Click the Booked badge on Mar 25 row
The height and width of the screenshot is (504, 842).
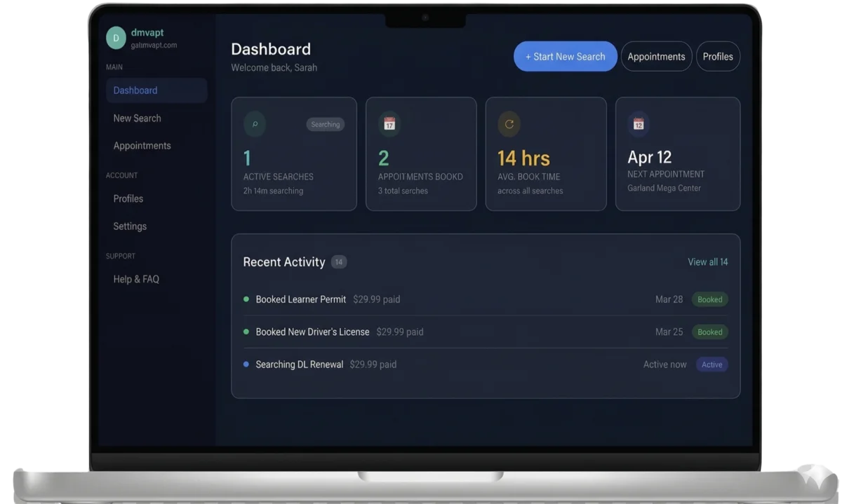[x=709, y=332]
